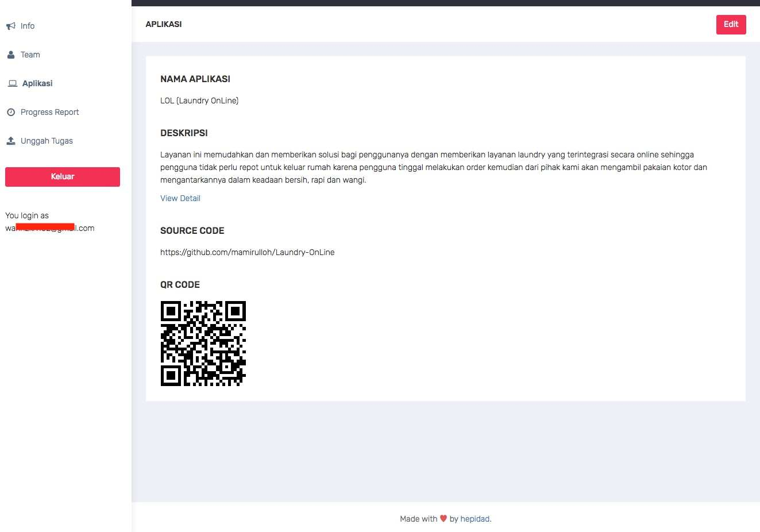Open Progress Report from sidebar
The image size is (760, 532).
pos(50,112)
